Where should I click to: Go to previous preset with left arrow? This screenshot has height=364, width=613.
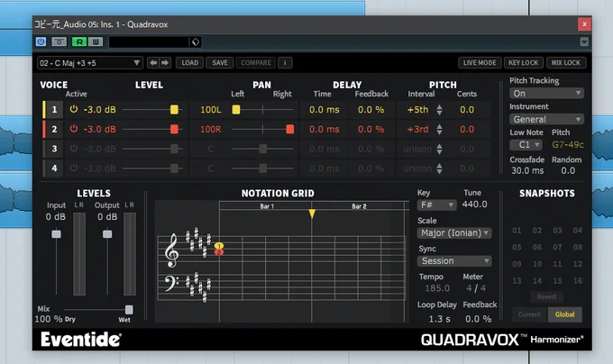[x=153, y=62]
